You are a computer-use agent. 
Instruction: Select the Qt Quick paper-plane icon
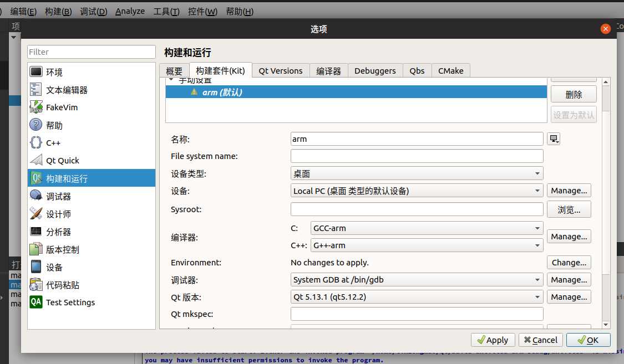pos(36,160)
